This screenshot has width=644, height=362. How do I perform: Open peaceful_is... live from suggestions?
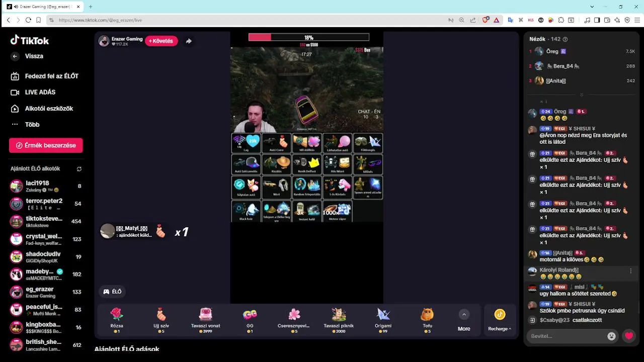[46, 309]
